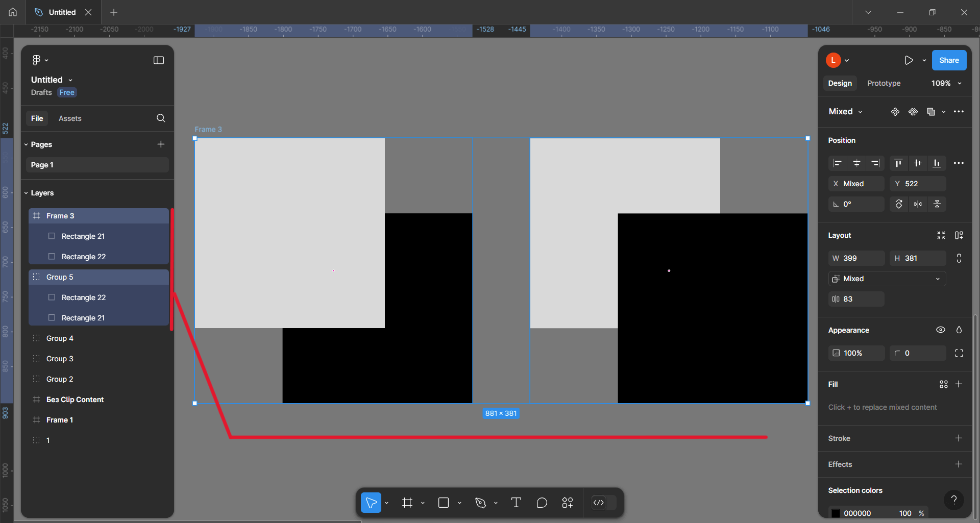Click the tidy up layout icon
980x523 pixels.
coord(941,235)
